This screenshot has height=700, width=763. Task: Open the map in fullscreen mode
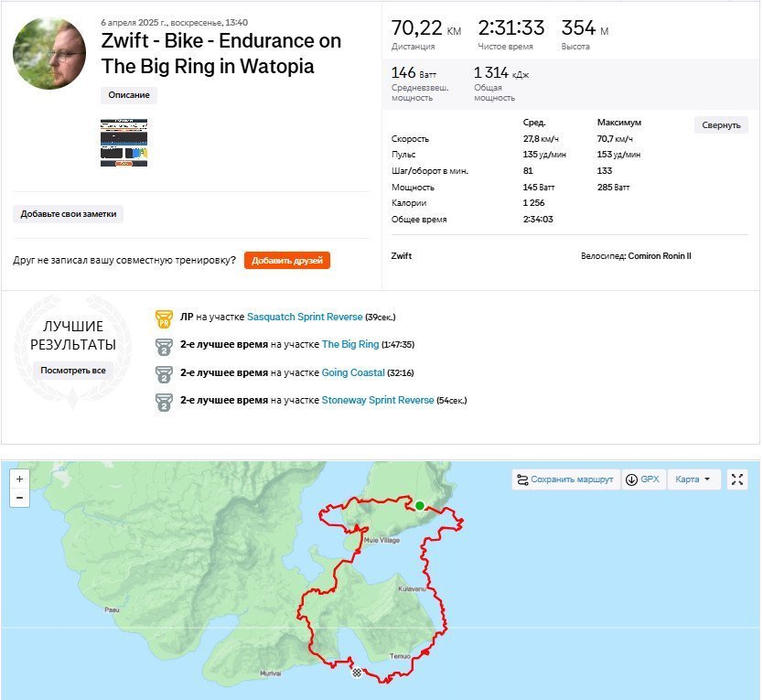(x=737, y=479)
